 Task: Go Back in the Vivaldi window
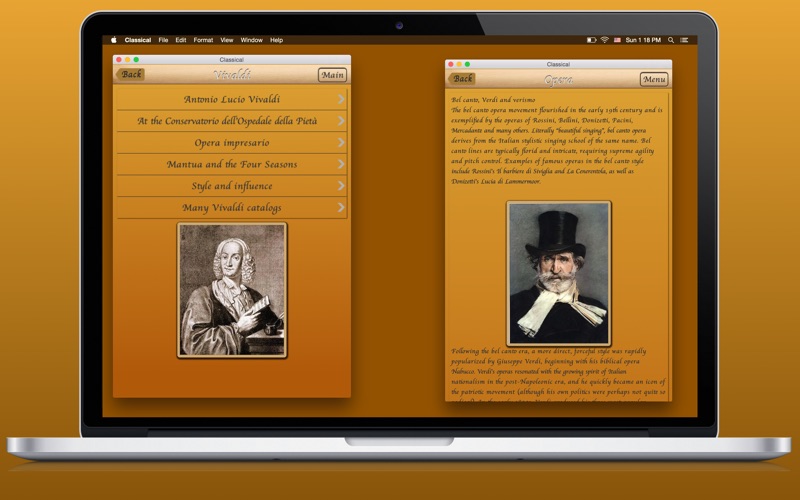pyautogui.click(x=130, y=74)
